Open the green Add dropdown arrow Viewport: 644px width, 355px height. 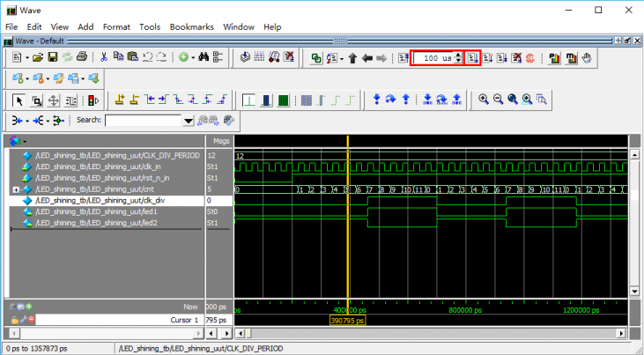pos(193,57)
